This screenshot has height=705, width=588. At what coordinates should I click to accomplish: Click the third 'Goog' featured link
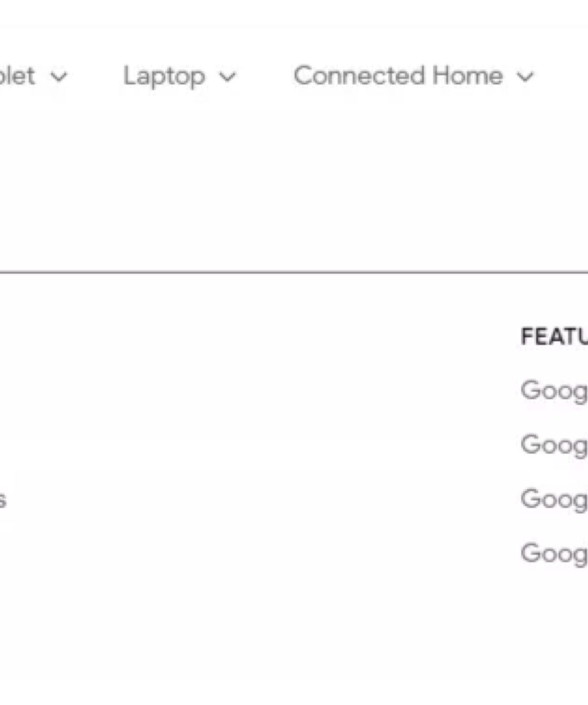pyautogui.click(x=554, y=499)
